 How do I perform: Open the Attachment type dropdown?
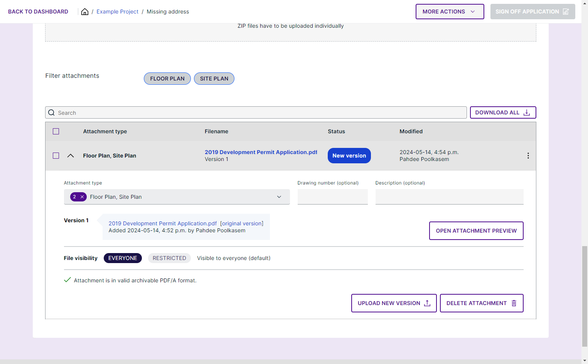tap(177, 197)
